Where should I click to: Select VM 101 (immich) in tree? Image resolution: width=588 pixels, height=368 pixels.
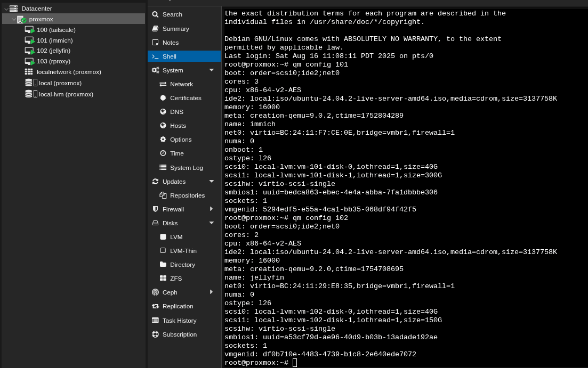coord(54,40)
